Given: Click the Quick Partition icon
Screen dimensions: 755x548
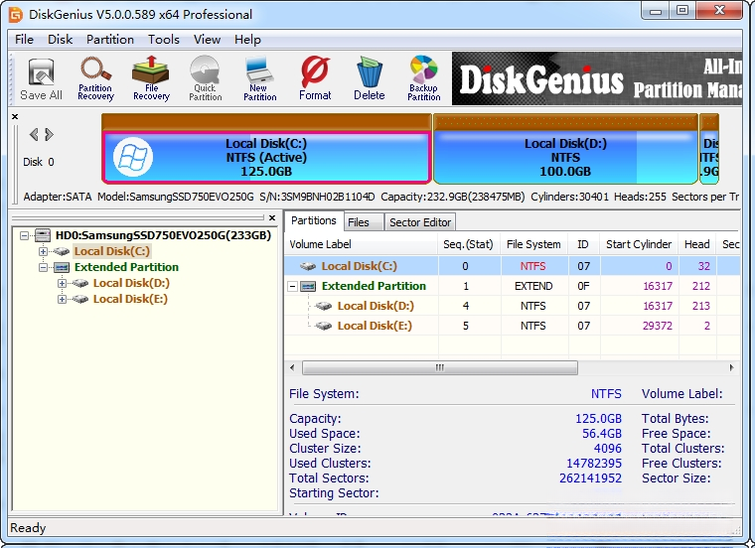Looking at the screenshot, I should (205, 78).
